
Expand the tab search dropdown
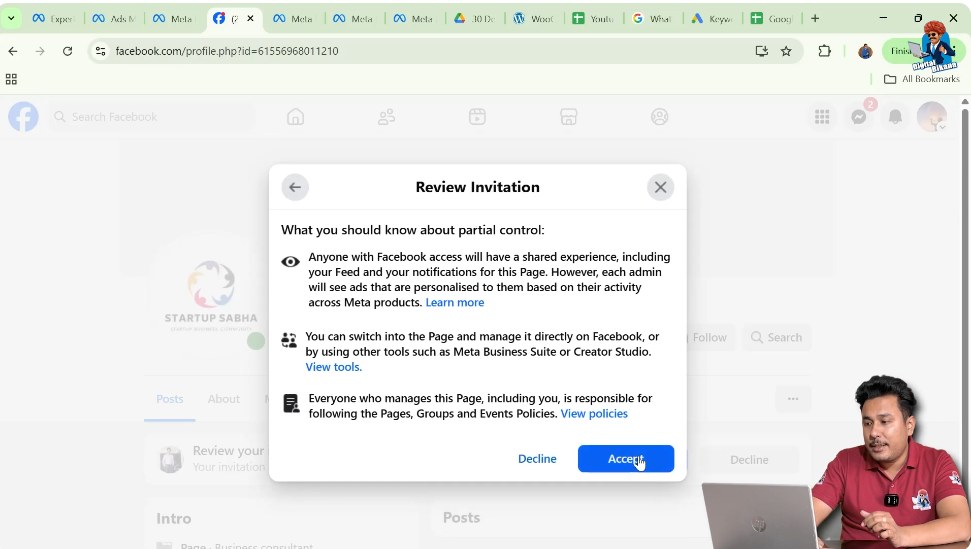[11, 19]
